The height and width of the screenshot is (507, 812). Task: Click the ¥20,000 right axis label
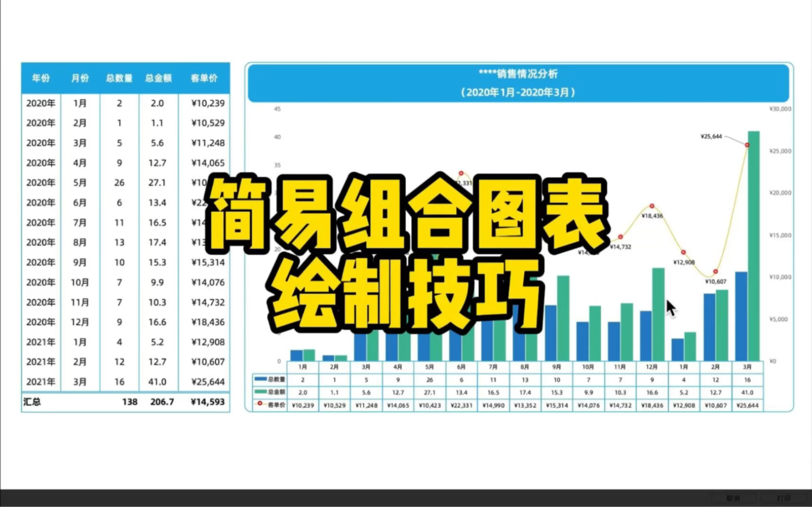(780, 193)
